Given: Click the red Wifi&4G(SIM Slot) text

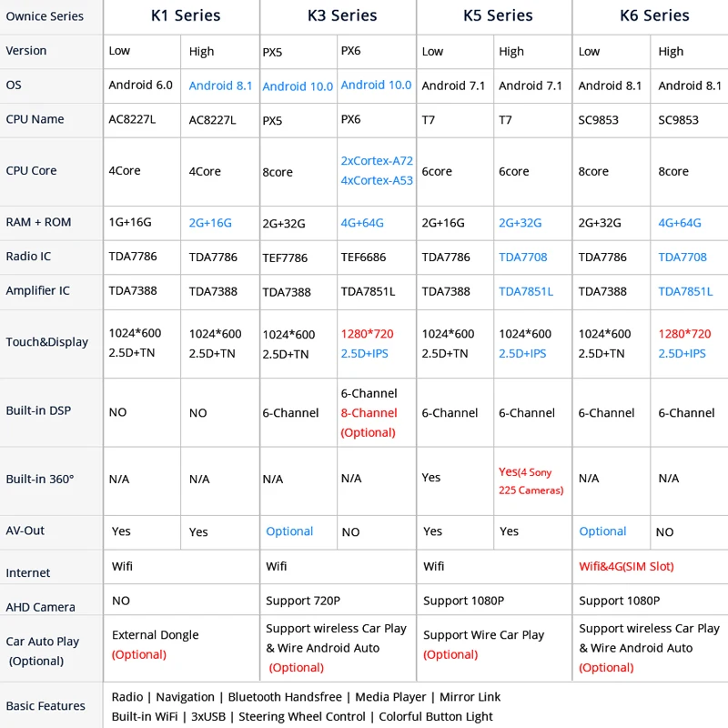Looking at the screenshot, I should click(626, 566).
